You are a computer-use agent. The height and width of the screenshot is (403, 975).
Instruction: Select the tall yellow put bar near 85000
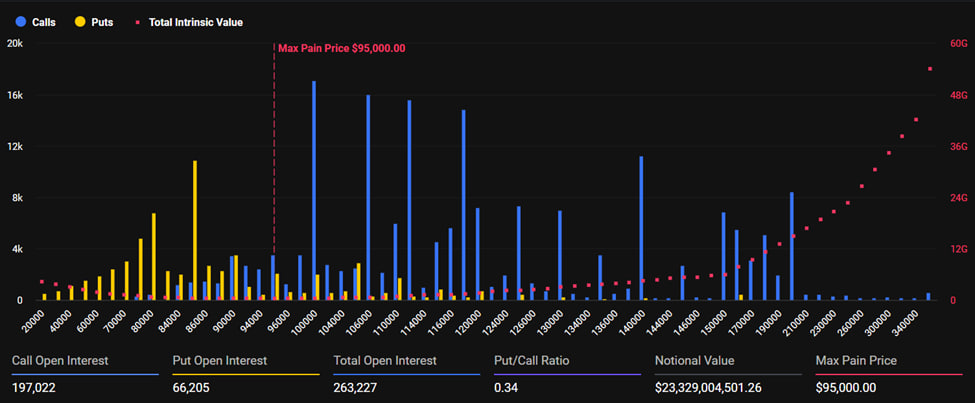click(195, 231)
